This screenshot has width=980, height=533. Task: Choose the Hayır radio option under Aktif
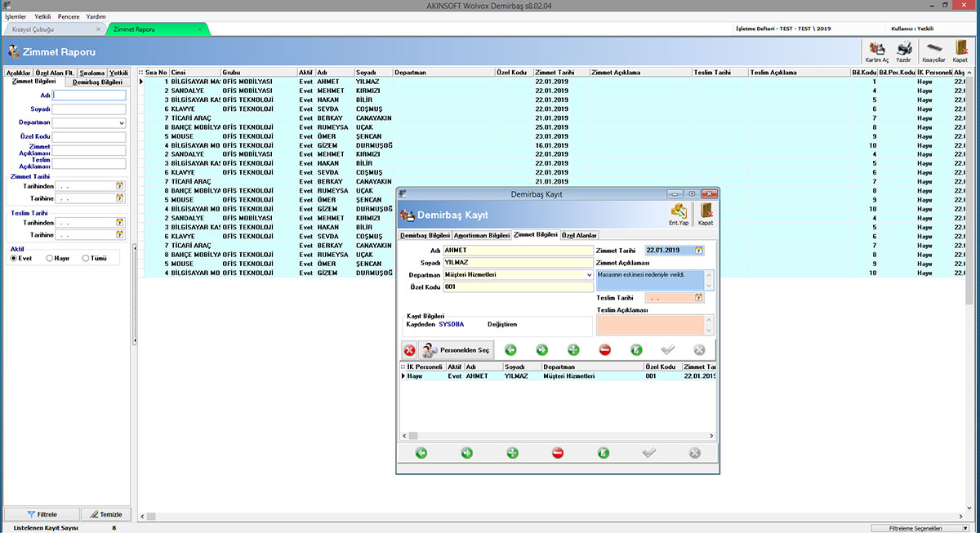[x=50, y=258]
